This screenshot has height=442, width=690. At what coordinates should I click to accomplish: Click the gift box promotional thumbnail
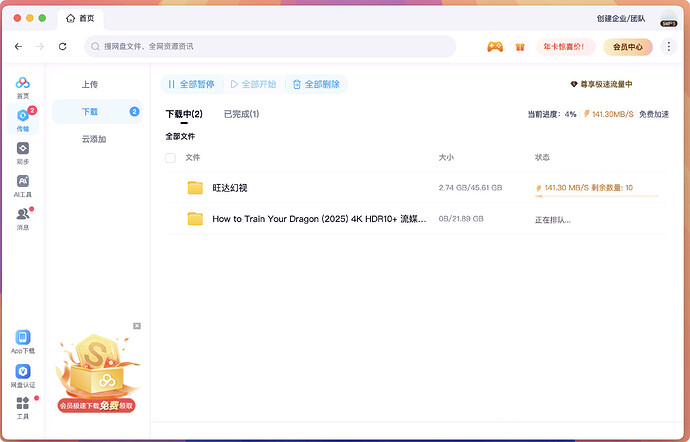click(97, 373)
